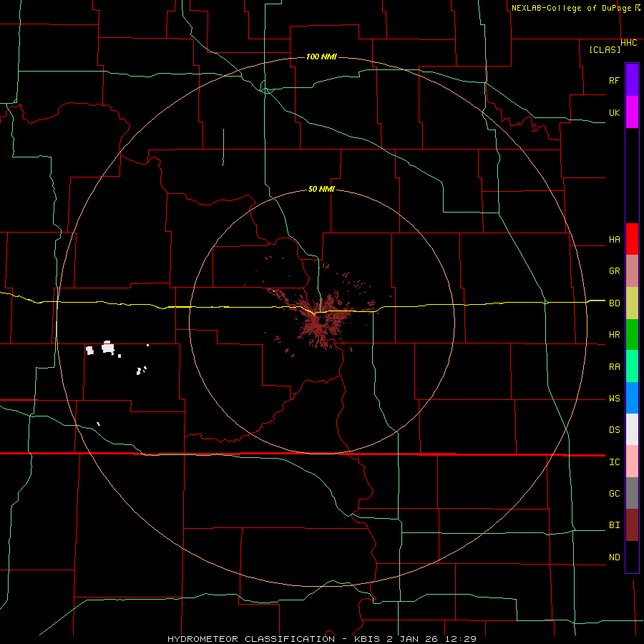
Task: Select the gray GC legend swatch
Action: (632, 493)
